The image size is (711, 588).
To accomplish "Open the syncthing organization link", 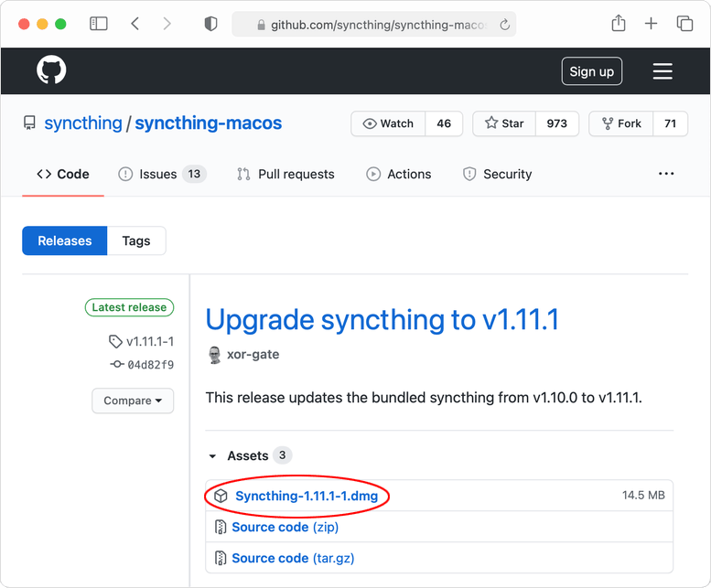I will tap(83, 123).
